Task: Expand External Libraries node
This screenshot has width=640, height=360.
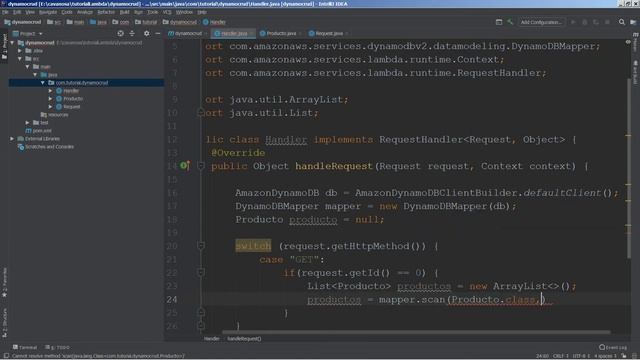Action: click(12, 139)
